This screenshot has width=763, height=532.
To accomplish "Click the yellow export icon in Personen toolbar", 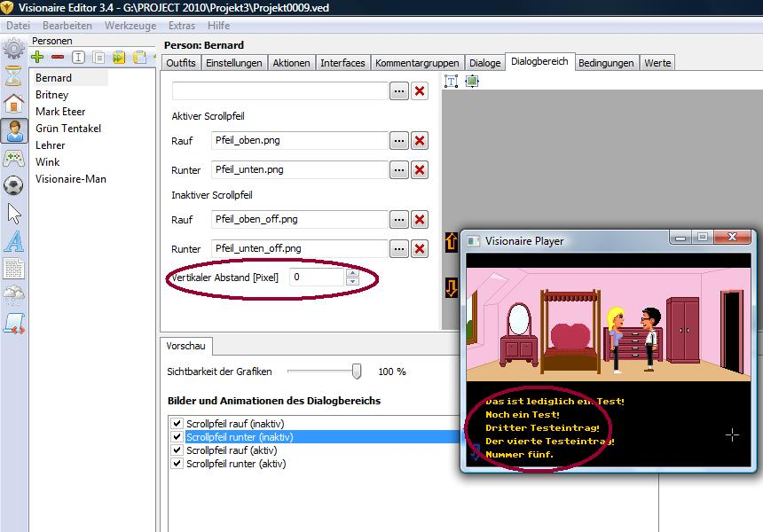I will tap(119, 58).
